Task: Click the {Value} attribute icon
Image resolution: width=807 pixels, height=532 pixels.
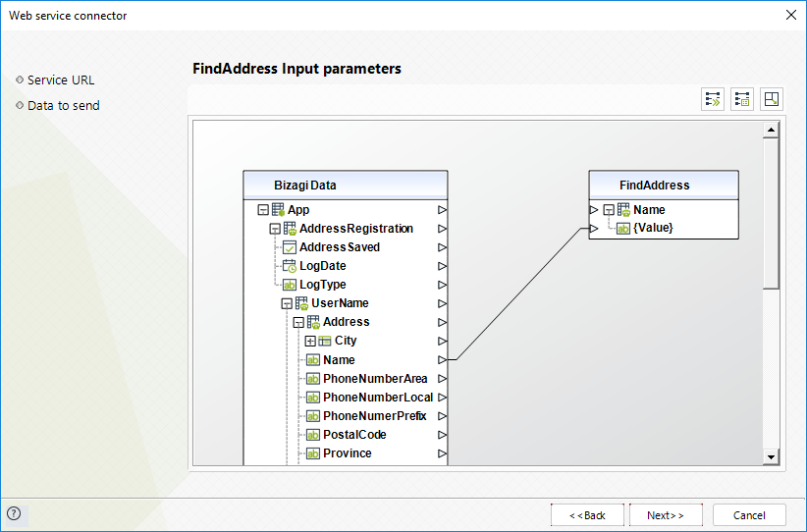Action: coord(623,229)
